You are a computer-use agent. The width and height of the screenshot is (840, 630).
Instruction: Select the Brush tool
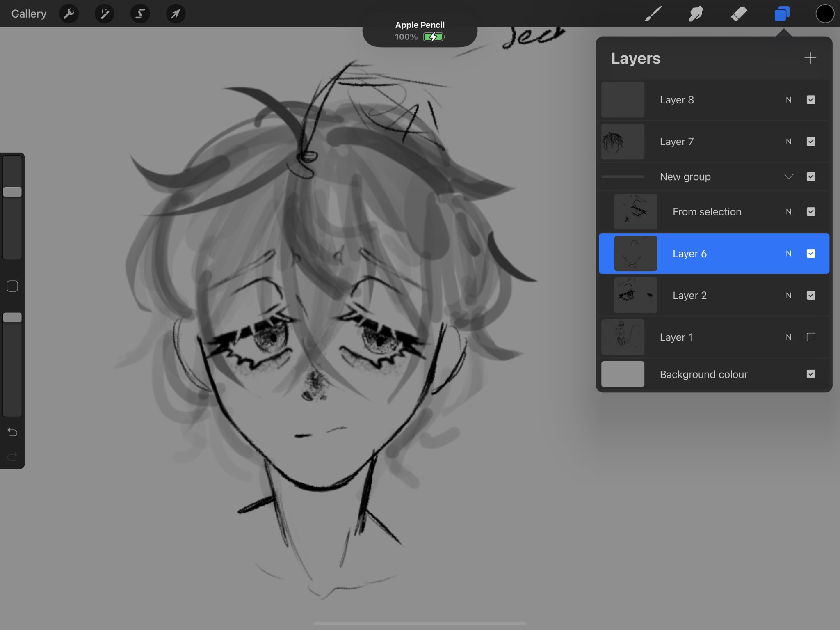click(653, 14)
